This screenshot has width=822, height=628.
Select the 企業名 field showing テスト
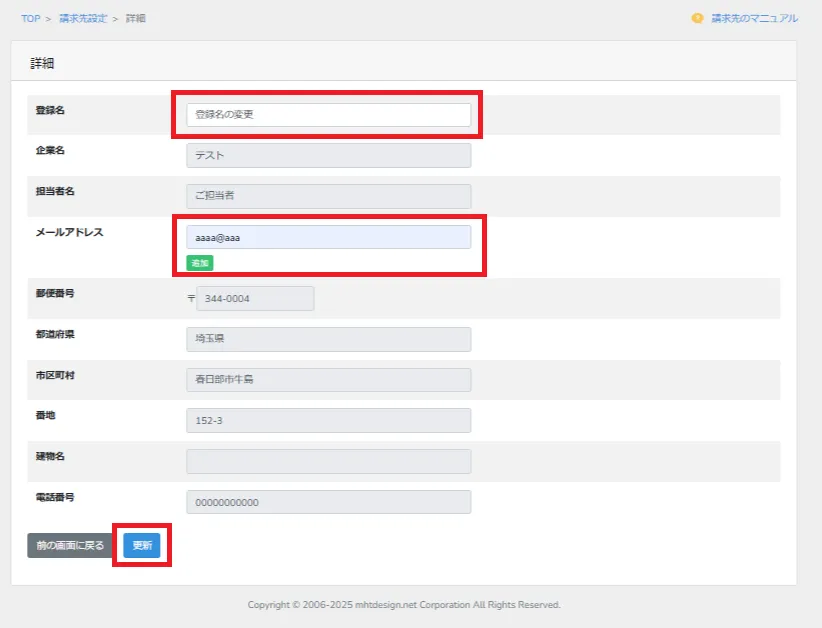(328, 156)
